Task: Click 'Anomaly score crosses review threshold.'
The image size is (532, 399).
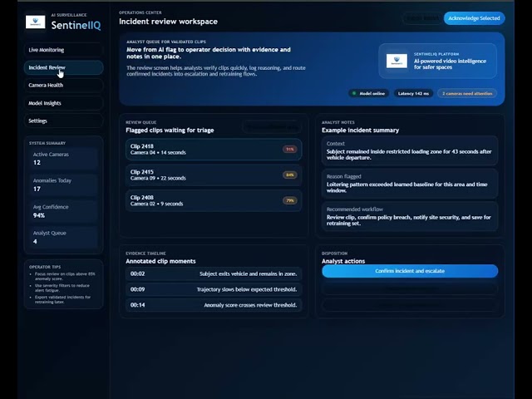Action: click(x=250, y=305)
